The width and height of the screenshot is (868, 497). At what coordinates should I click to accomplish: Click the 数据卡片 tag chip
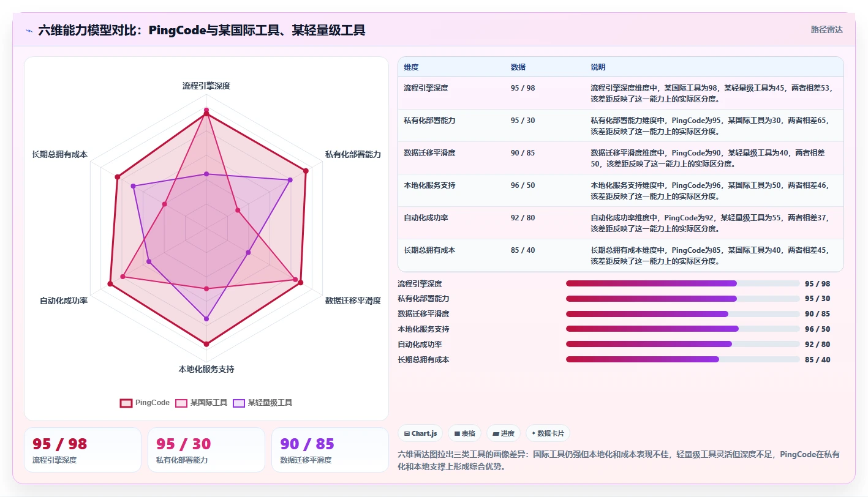(x=548, y=433)
